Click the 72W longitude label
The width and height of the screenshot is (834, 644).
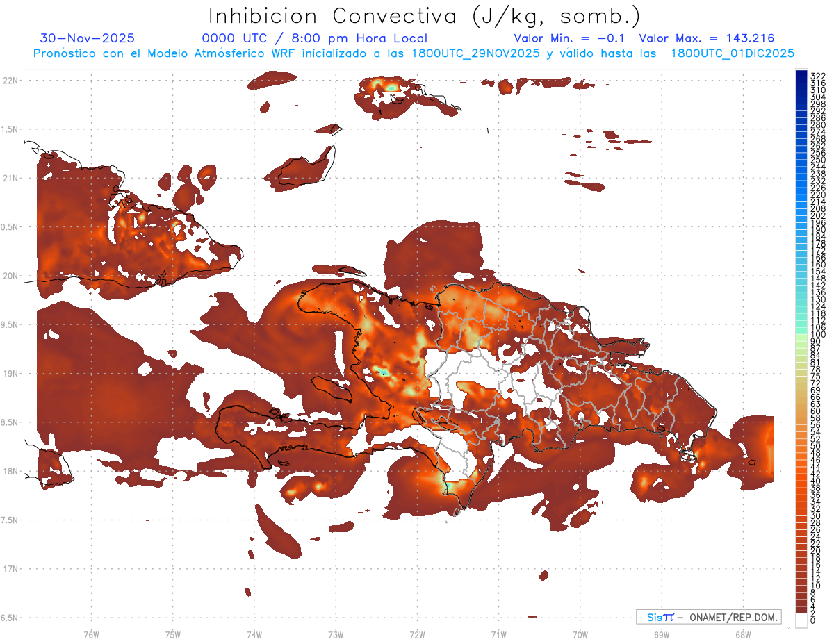click(x=417, y=634)
